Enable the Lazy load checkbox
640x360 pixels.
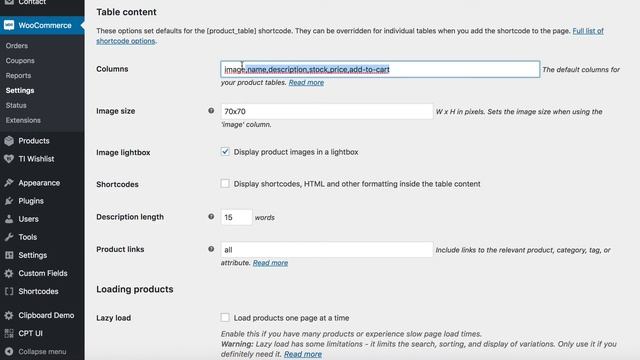[x=225, y=317]
